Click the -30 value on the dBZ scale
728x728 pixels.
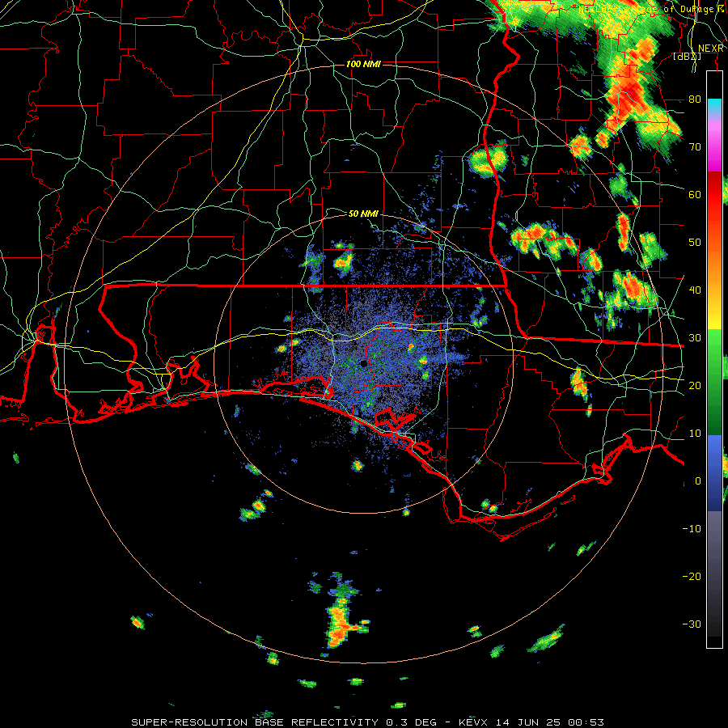pyautogui.click(x=692, y=624)
